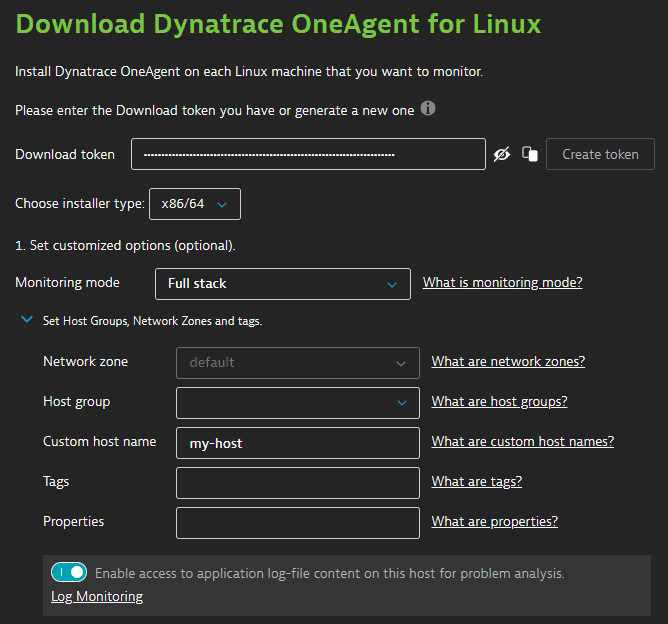The width and height of the screenshot is (668, 624).
Task: Open the Host group dropdown
Action: (x=298, y=403)
